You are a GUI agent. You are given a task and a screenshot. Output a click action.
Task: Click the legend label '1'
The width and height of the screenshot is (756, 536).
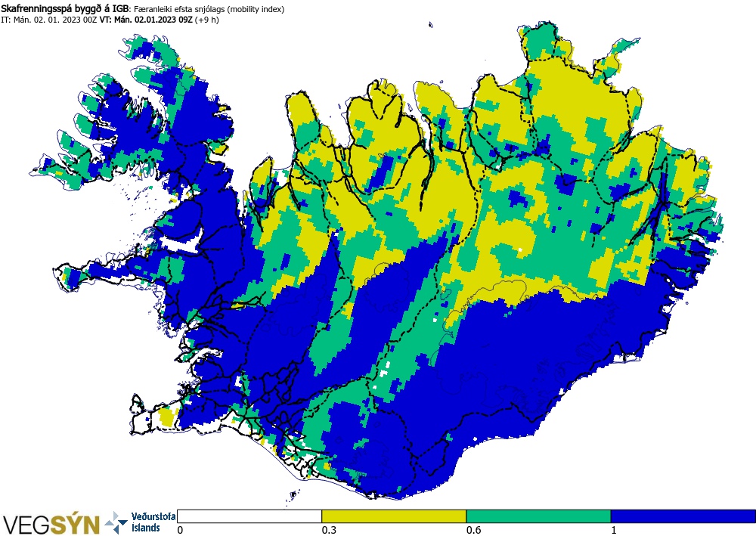tap(614, 530)
